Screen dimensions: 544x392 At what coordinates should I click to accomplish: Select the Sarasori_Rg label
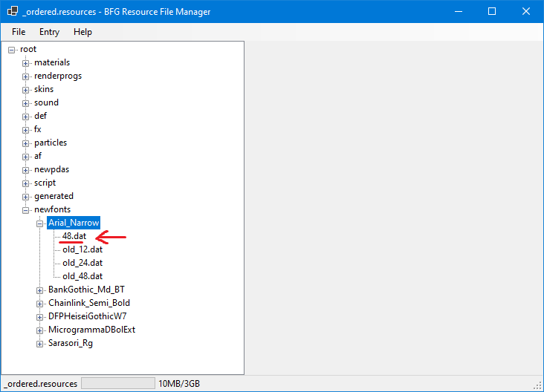(x=71, y=343)
